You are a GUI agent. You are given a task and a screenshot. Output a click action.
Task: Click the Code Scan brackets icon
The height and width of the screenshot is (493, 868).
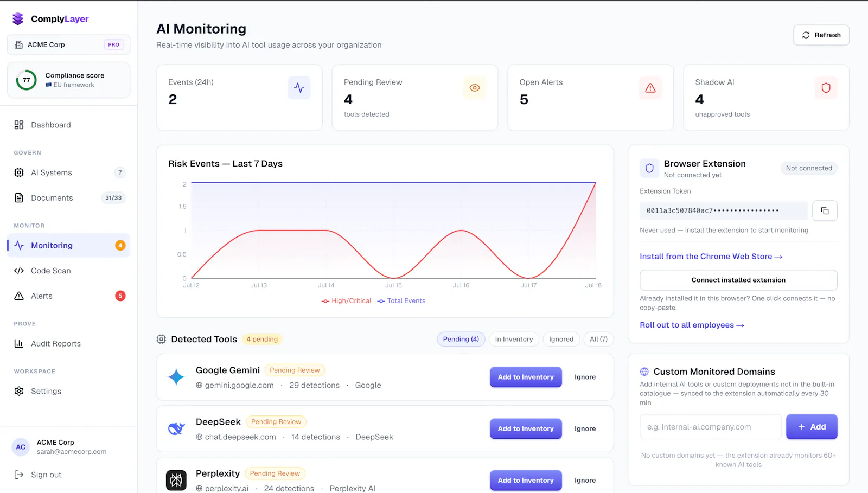[19, 271]
